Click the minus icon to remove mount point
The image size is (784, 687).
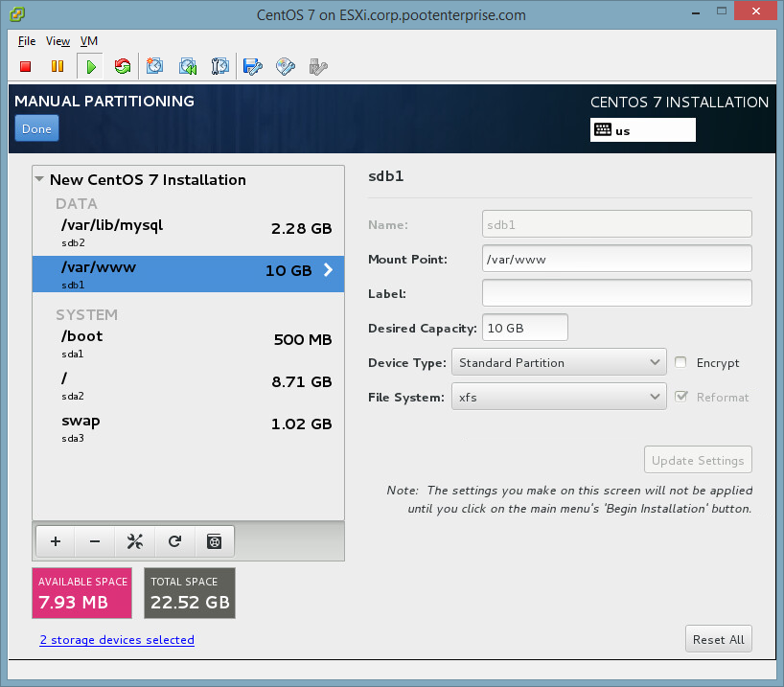tap(95, 541)
